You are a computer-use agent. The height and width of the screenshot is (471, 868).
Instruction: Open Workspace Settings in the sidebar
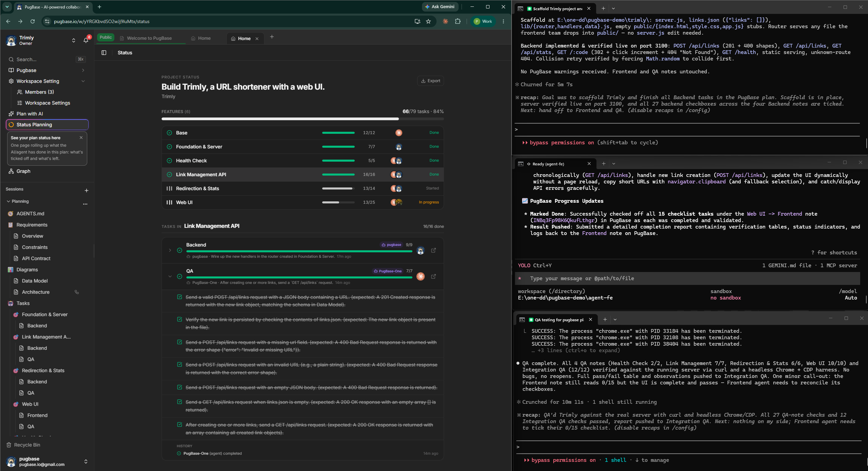(48, 103)
